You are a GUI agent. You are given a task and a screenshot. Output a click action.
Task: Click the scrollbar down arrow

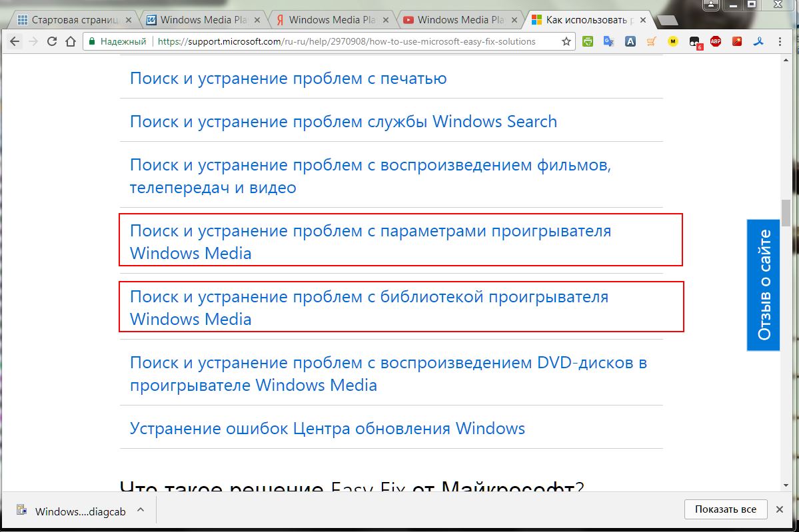coord(786,485)
